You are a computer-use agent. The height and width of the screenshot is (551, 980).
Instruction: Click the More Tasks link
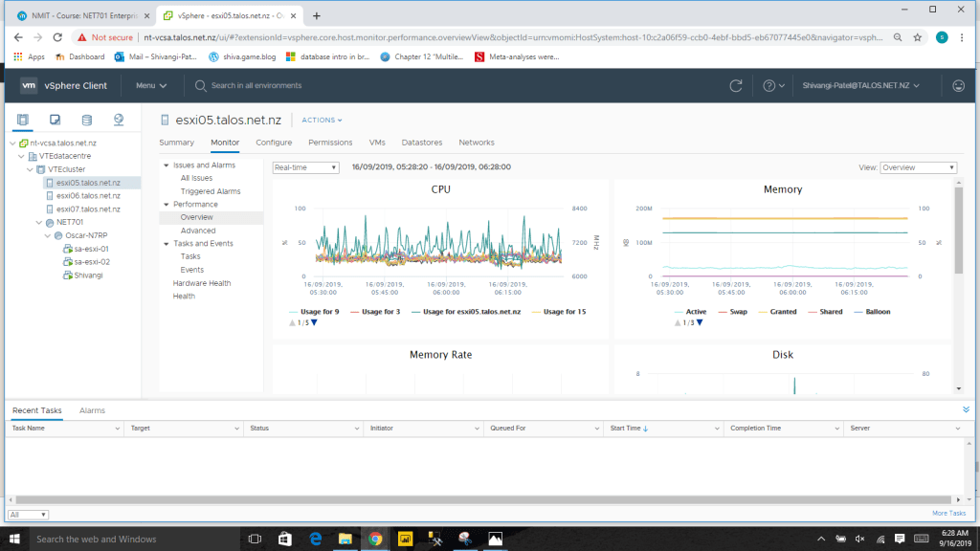(948, 514)
